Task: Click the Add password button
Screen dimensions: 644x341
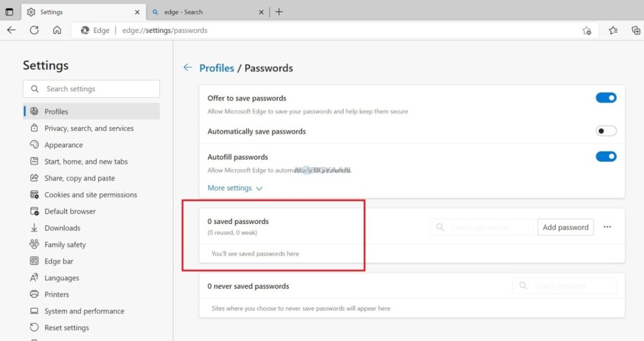Action: click(x=565, y=227)
